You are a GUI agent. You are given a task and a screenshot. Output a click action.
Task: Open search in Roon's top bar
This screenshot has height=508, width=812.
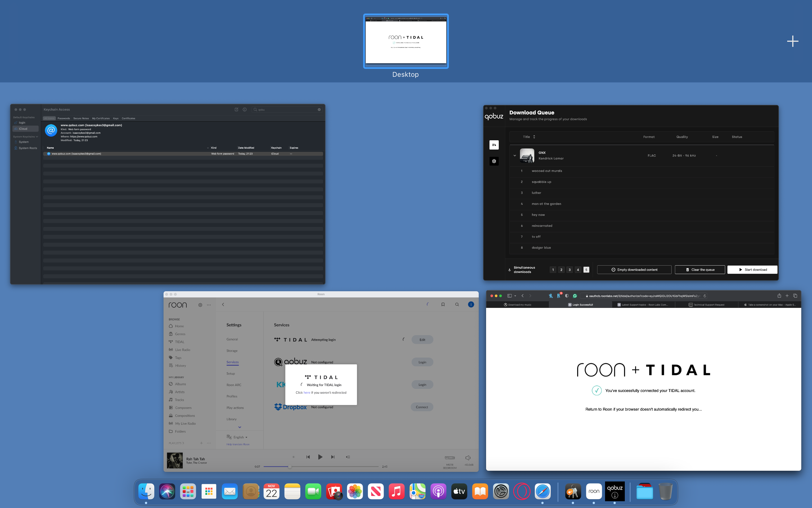tap(457, 305)
